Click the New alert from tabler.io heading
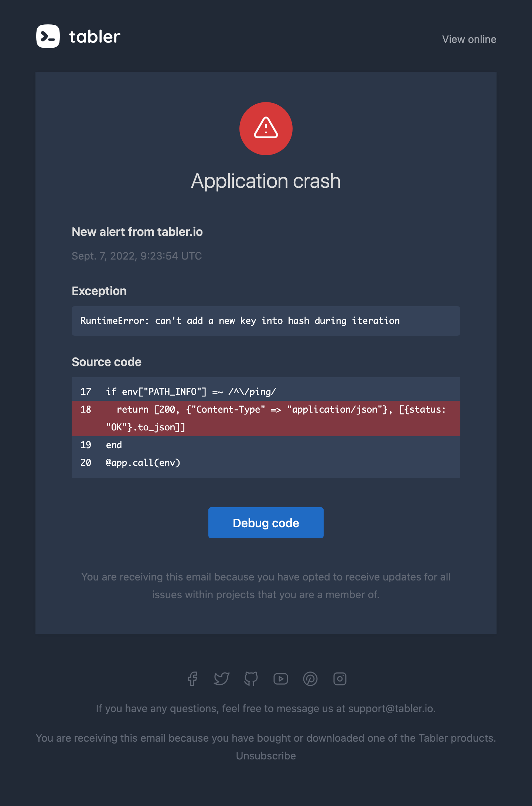 pos(137,232)
